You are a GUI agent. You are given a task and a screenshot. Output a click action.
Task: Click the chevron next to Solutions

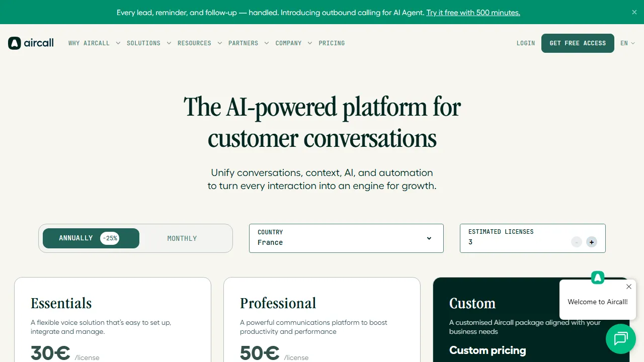169,43
